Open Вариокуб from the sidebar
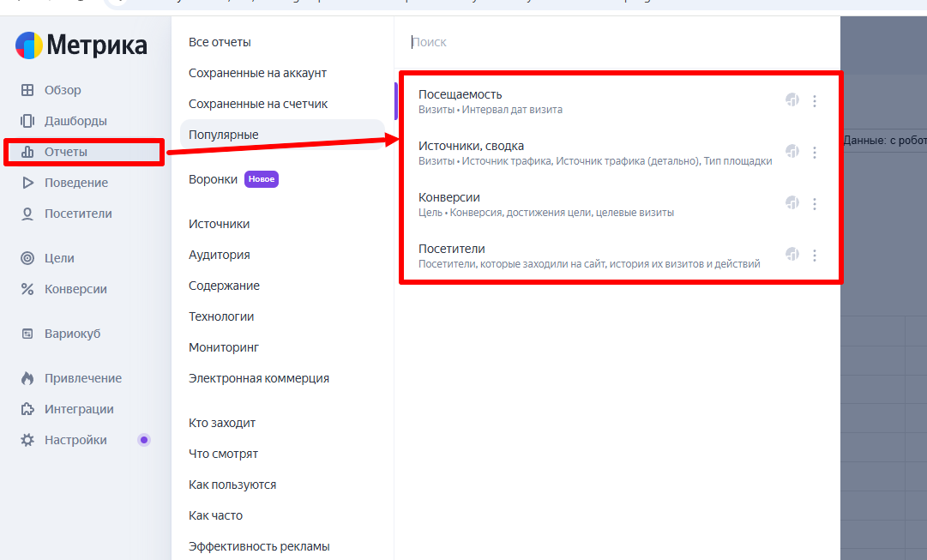The height and width of the screenshot is (560, 927). pos(72,334)
